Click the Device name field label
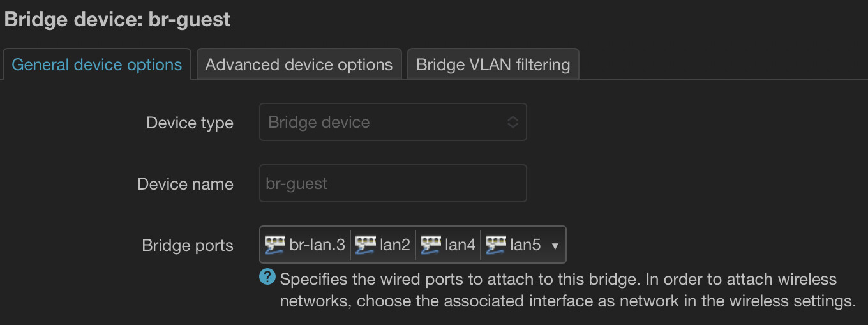The image size is (868, 325). [185, 185]
